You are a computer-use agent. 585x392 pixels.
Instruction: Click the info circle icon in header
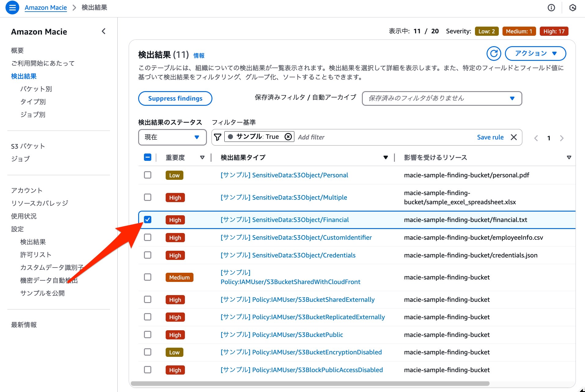(551, 8)
